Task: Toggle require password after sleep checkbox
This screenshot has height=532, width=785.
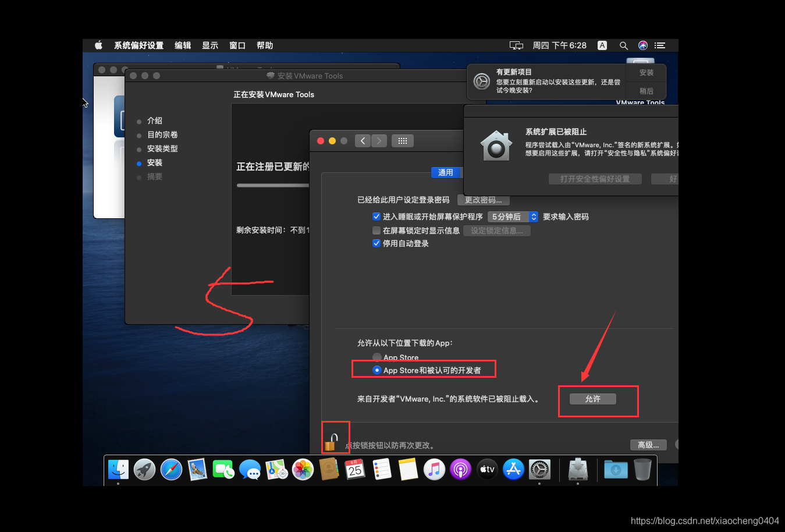Action: point(376,217)
